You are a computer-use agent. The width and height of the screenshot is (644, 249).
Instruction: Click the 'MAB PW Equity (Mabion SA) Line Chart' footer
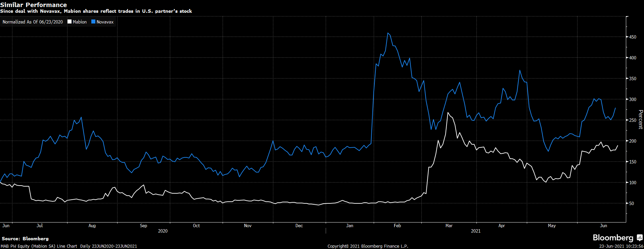click(x=39, y=246)
